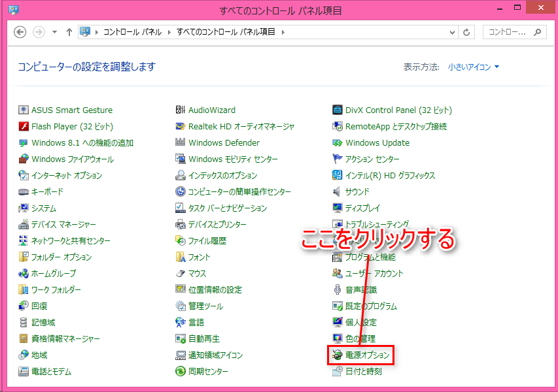Go back with the Back arrow button
Image resolution: width=558 pixels, height=392 pixels.
click(x=20, y=33)
